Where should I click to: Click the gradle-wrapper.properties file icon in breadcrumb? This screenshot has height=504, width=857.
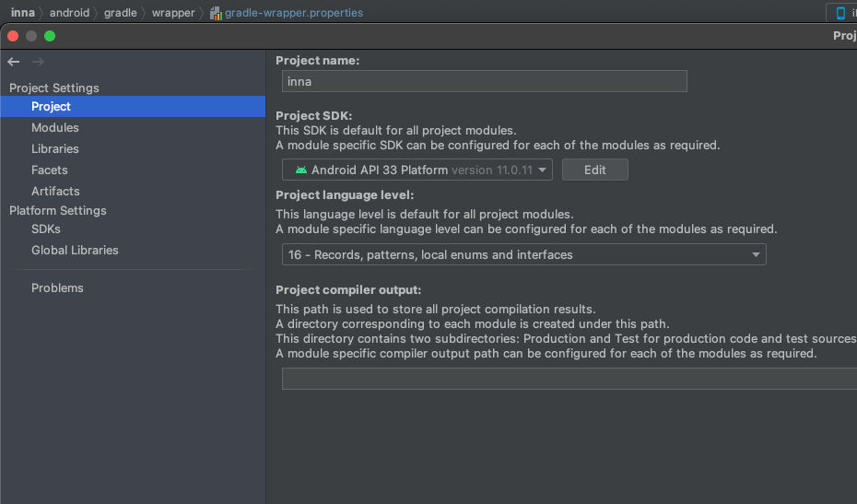tap(216, 13)
